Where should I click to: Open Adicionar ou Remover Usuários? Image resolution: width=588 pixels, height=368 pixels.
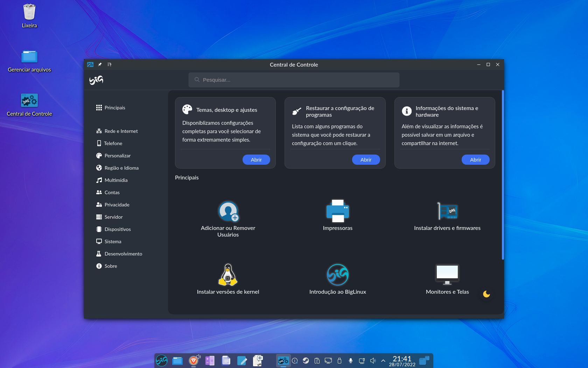coord(228,219)
